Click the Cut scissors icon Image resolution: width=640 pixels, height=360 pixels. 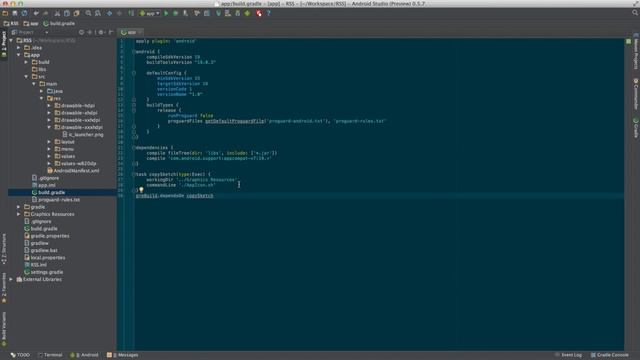pyautogui.click(x=57, y=13)
